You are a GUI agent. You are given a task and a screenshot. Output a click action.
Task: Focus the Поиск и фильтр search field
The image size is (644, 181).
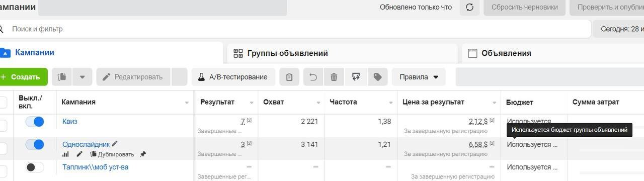297,29
